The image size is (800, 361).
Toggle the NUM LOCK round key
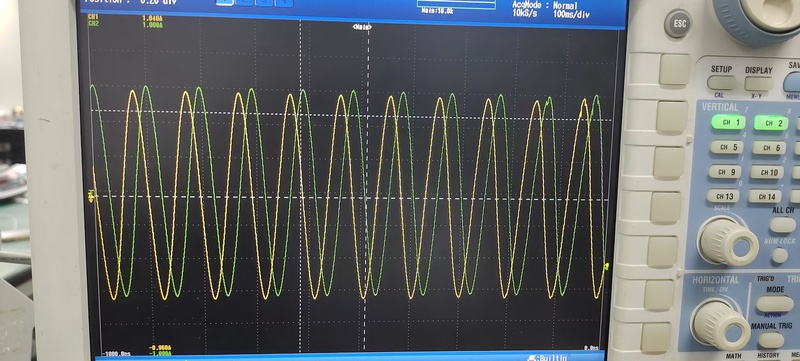point(779,255)
